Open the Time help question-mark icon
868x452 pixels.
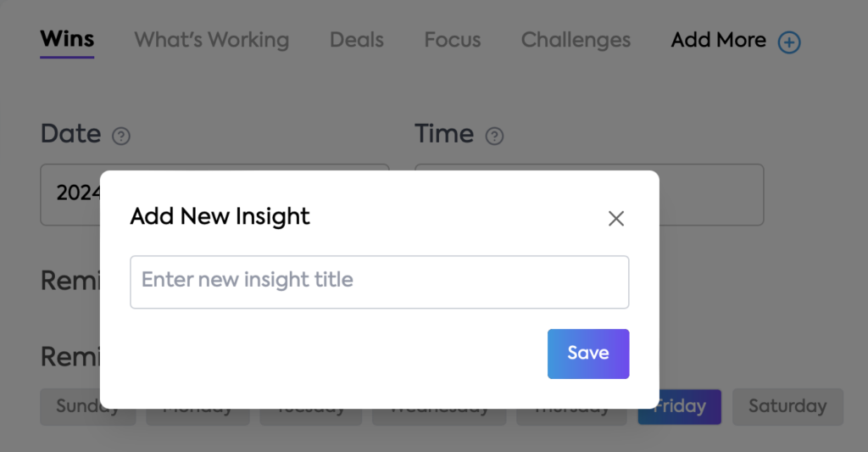coord(494,136)
